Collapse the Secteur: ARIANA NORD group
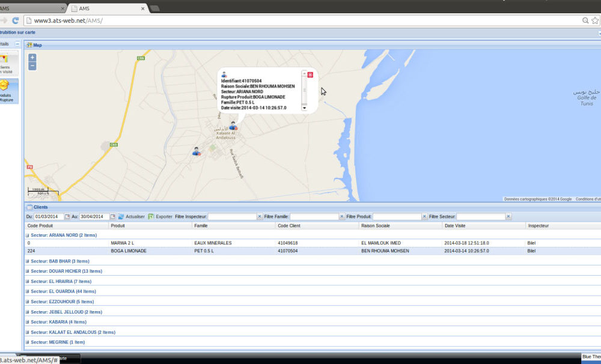This screenshot has height=364, width=601. pyautogui.click(x=28, y=235)
